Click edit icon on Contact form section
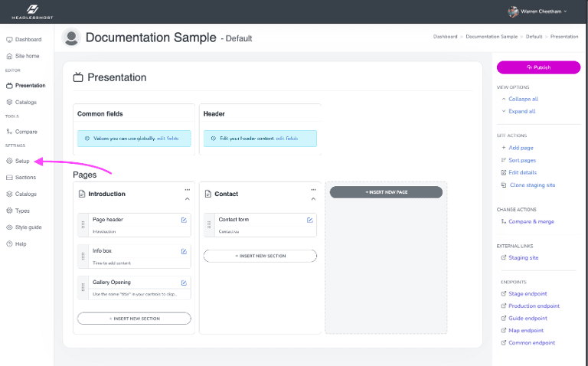The image size is (588, 366). (309, 220)
